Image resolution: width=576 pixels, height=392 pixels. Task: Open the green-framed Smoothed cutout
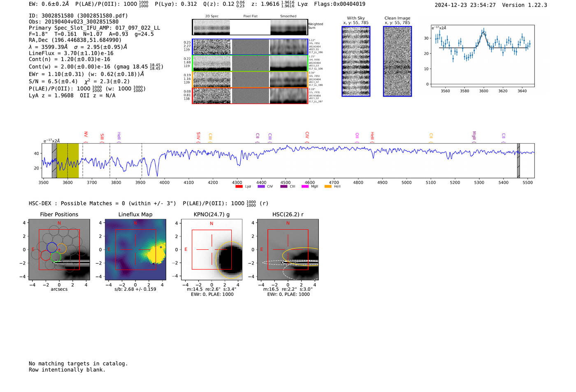(289, 63)
